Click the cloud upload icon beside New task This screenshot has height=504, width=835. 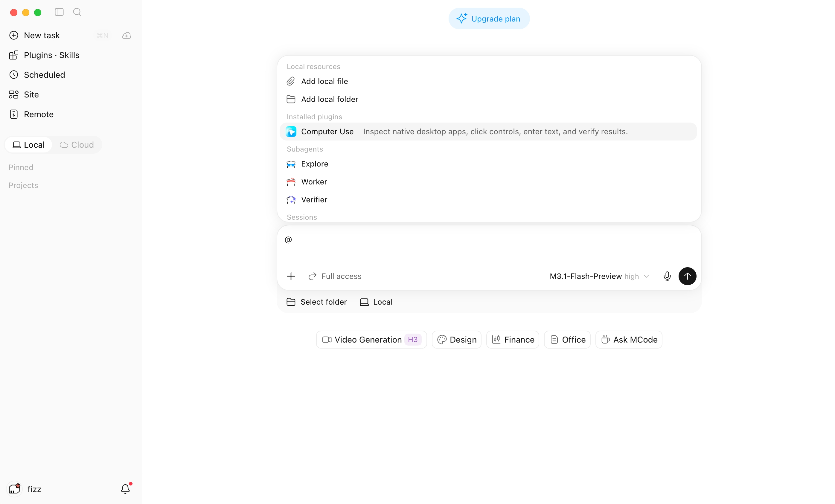(127, 35)
